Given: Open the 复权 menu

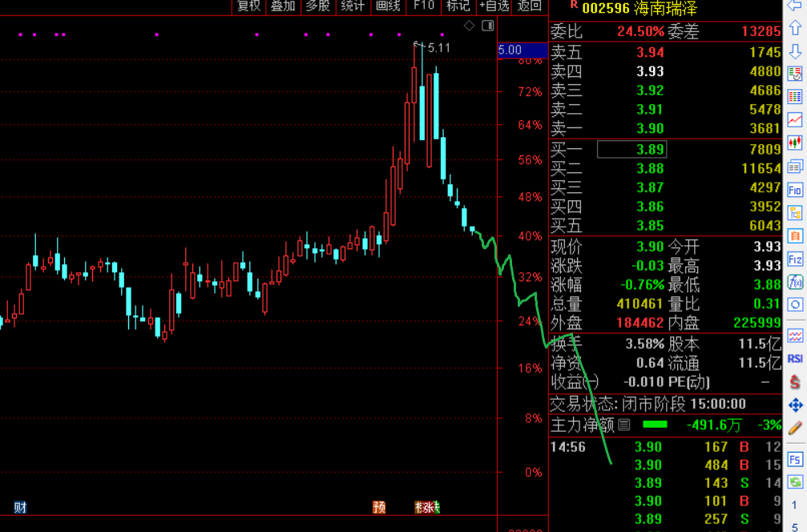Looking at the screenshot, I should click(x=248, y=6).
